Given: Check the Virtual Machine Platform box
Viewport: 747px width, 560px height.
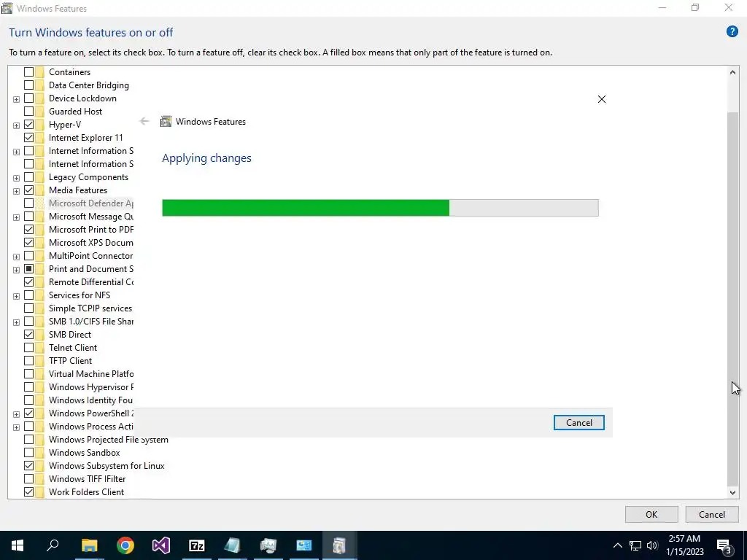Looking at the screenshot, I should (28, 374).
